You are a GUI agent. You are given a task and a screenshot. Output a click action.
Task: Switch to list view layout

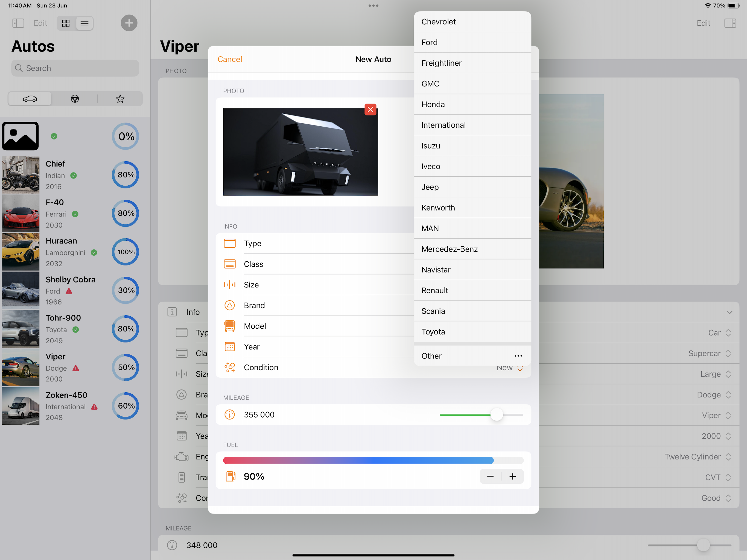[x=84, y=23]
